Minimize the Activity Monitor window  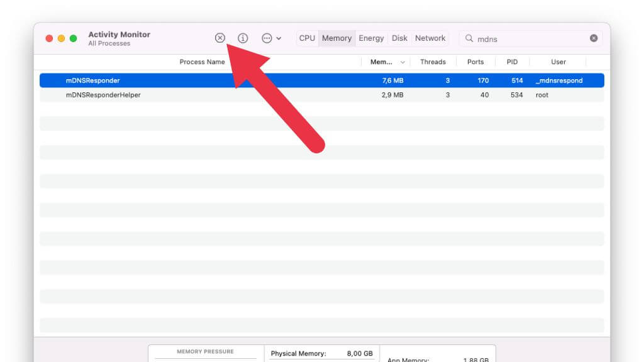pos(61,38)
